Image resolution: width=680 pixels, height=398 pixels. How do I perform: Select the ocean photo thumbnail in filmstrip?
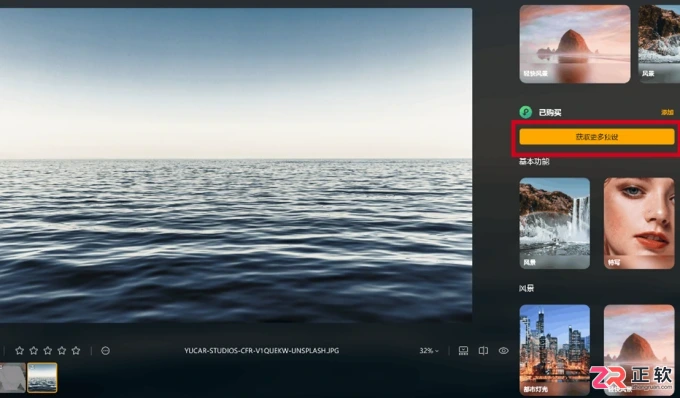(x=42, y=377)
